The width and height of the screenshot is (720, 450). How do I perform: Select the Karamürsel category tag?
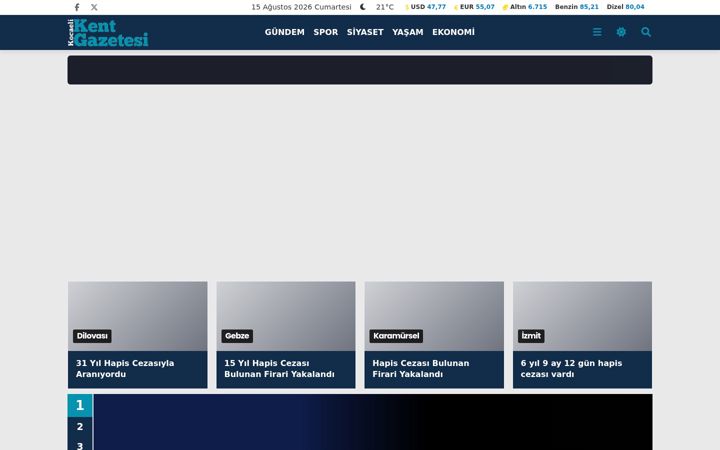[x=396, y=336]
